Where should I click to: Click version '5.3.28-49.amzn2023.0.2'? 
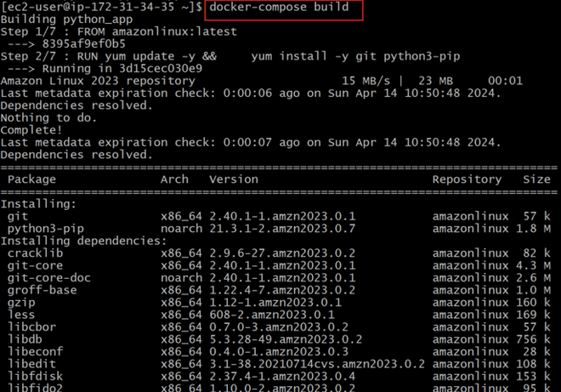click(286, 339)
